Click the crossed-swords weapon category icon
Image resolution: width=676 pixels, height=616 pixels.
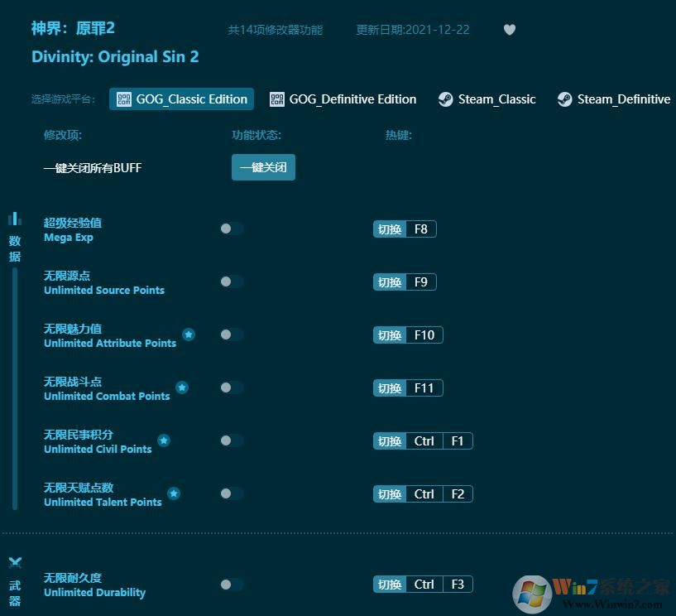pyautogui.click(x=15, y=562)
